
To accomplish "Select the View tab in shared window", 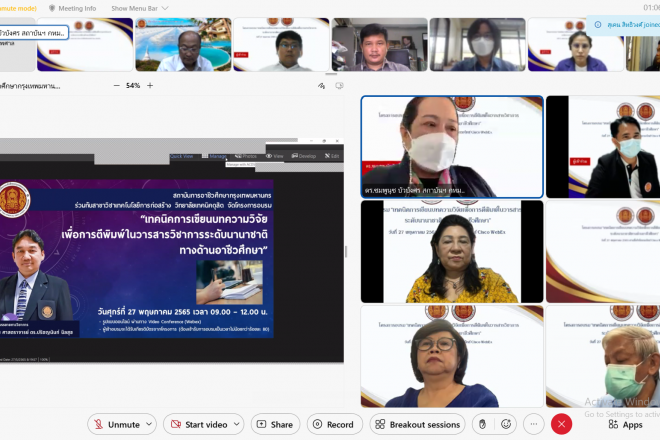I will coord(274,156).
